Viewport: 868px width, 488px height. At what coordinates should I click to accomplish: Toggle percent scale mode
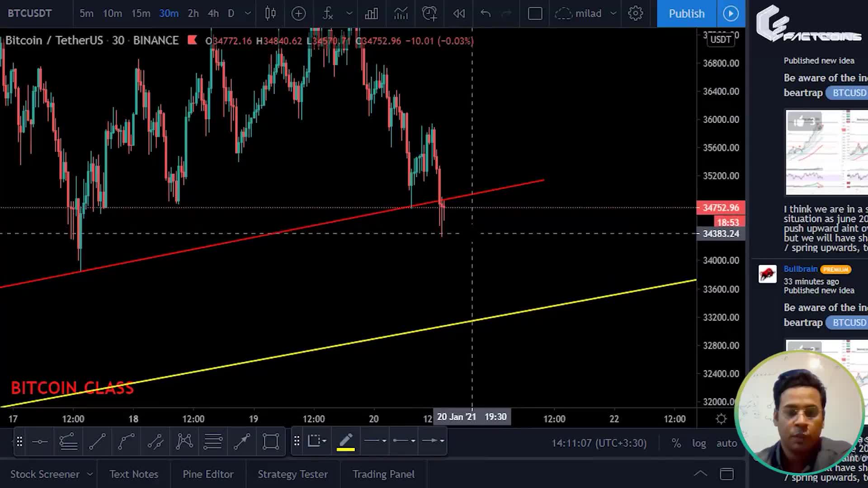click(x=676, y=443)
